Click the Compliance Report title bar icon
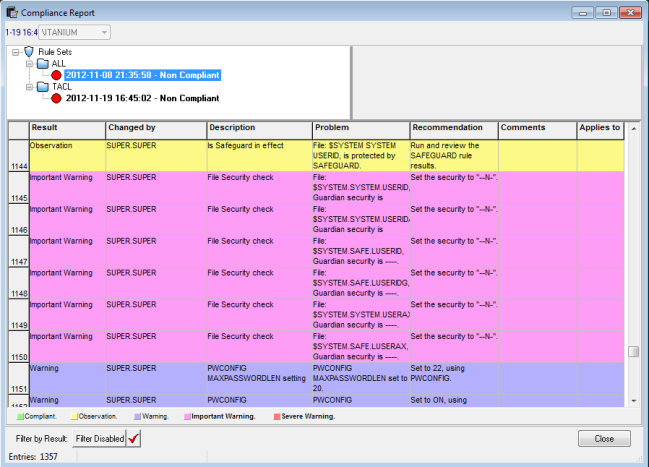 [11, 12]
